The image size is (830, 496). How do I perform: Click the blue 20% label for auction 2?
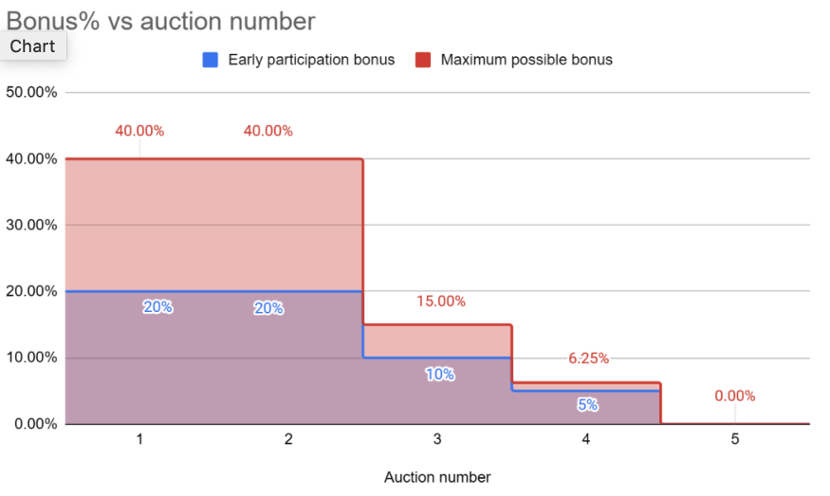(269, 308)
